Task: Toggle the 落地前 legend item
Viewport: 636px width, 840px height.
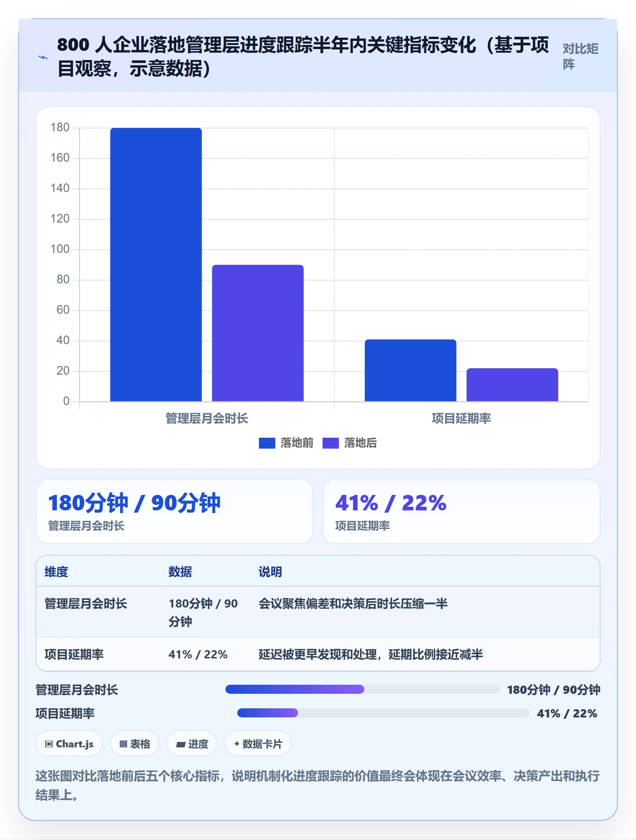Action: pos(286,443)
